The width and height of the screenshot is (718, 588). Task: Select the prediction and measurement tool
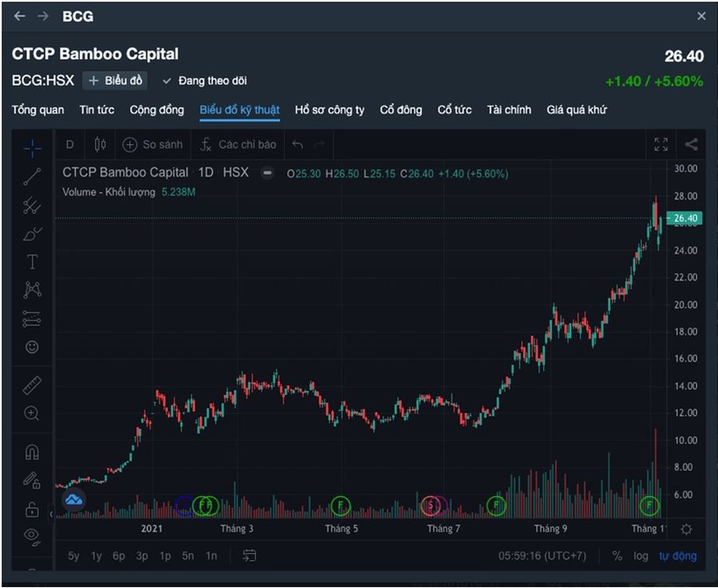[32, 318]
